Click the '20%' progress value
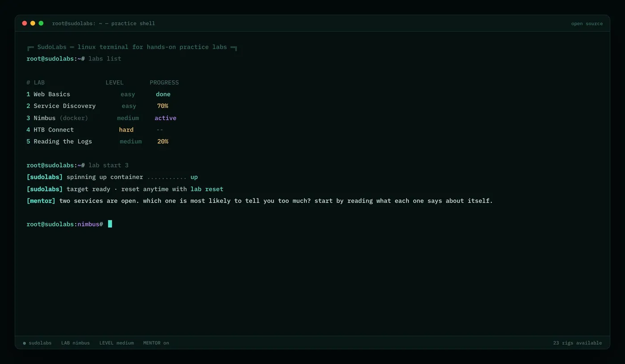 point(162,141)
